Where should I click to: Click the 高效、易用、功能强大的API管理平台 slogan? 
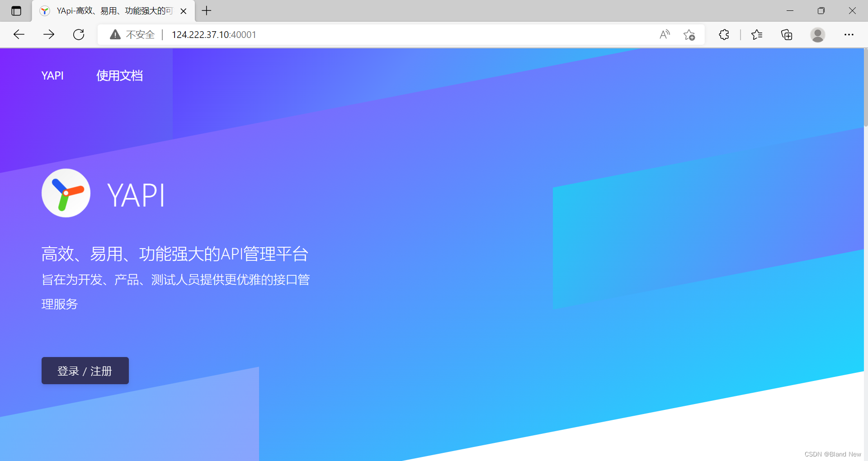click(x=175, y=254)
